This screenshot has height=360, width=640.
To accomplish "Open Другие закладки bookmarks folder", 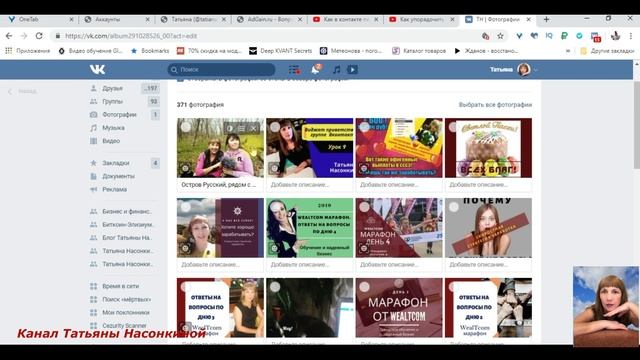I will pos(607,51).
